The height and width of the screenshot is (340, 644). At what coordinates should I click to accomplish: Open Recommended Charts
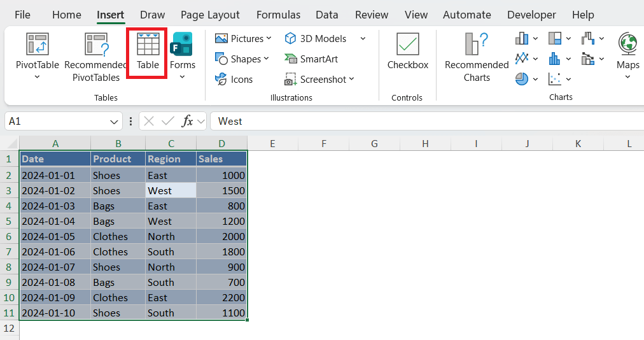(x=477, y=57)
